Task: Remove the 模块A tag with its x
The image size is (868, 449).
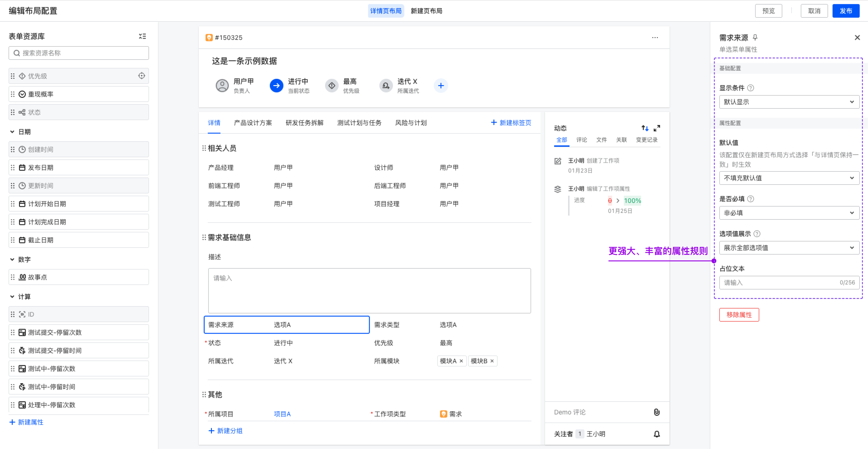Action: tap(461, 361)
